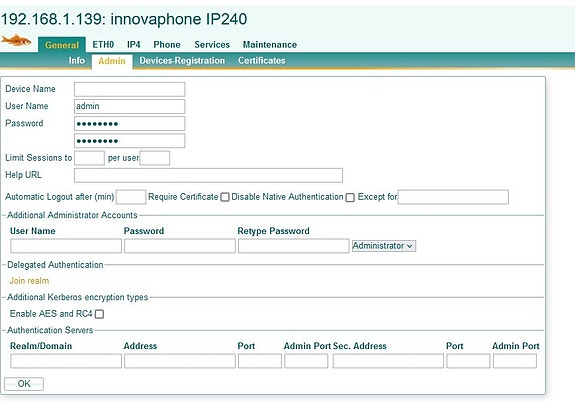Image resolution: width=575 pixels, height=402 pixels.
Task: Go to the Phone tab
Action: [167, 45]
